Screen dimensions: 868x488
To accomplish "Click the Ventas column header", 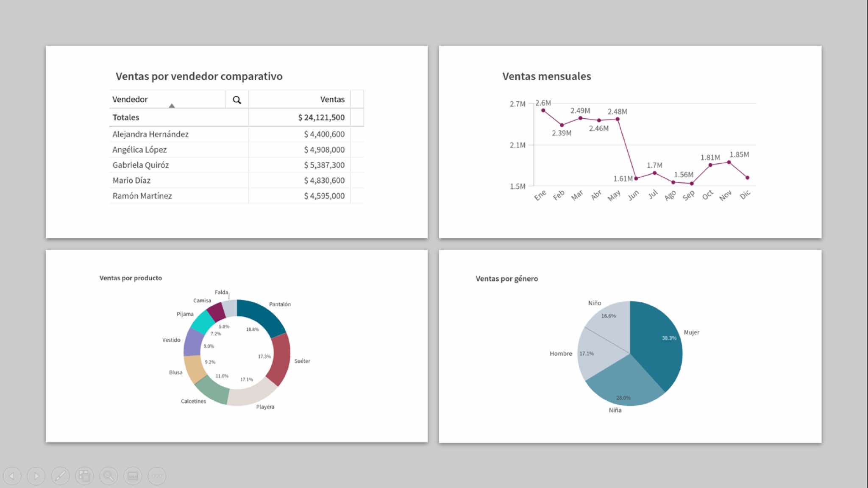I will pyautogui.click(x=332, y=99).
